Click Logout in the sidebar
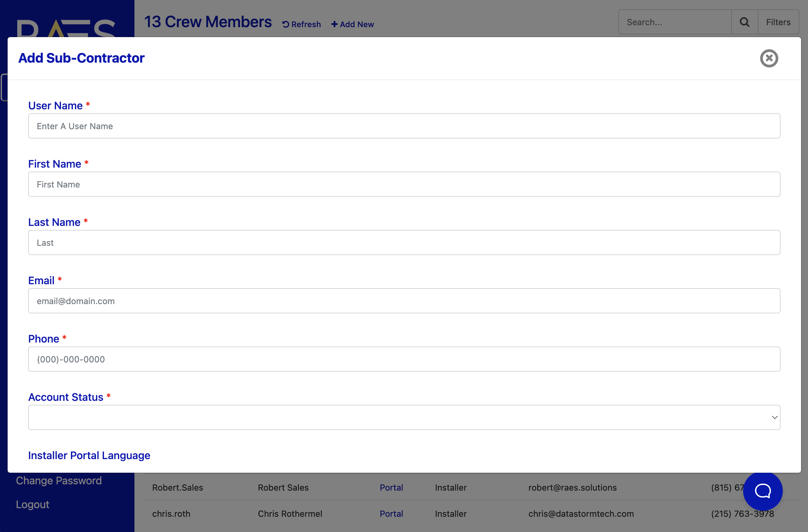This screenshot has height=532, width=808. pyautogui.click(x=32, y=505)
